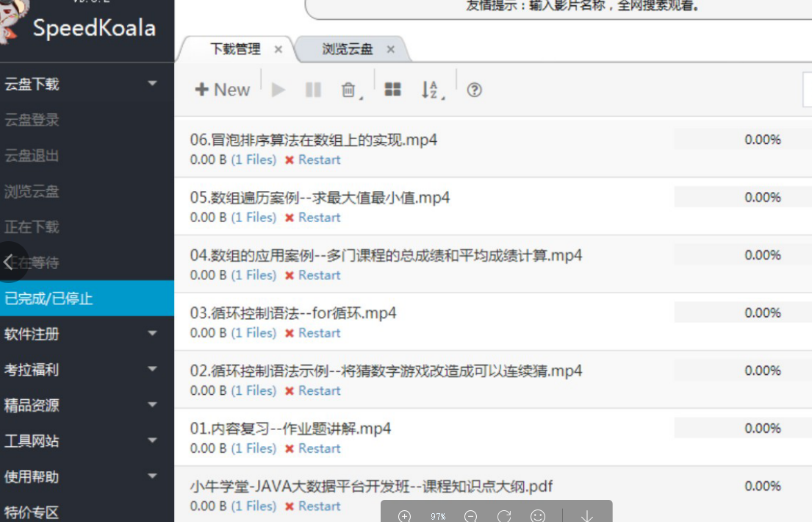Open 浏览云盘 in the sidebar
The image size is (812, 522).
coord(32,191)
